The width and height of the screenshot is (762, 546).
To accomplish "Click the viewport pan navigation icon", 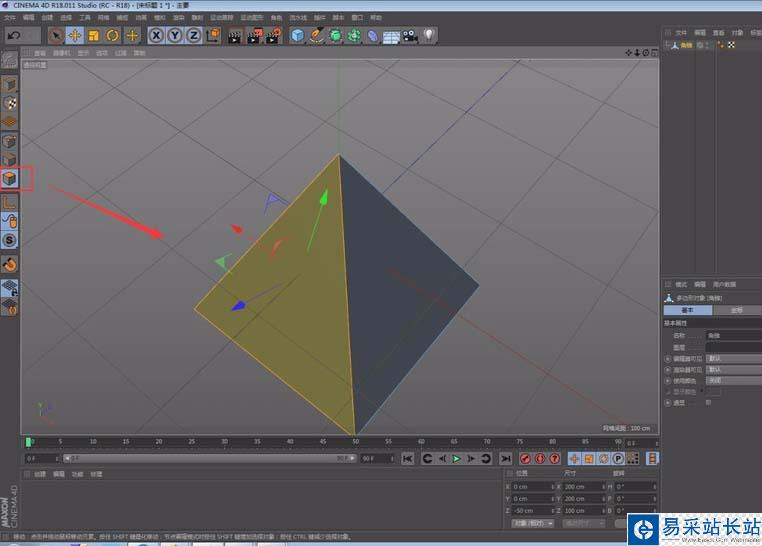I will [x=628, y=52].
